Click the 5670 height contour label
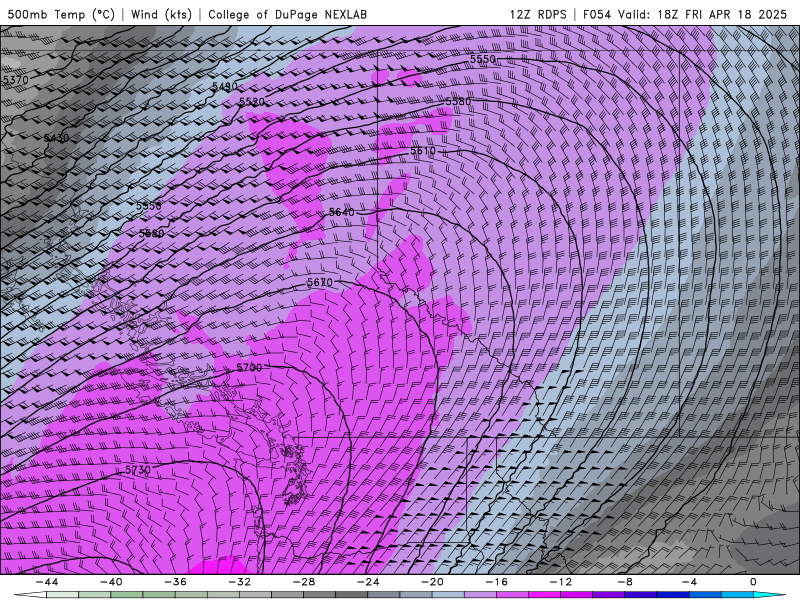 click(x=320, y=282)
